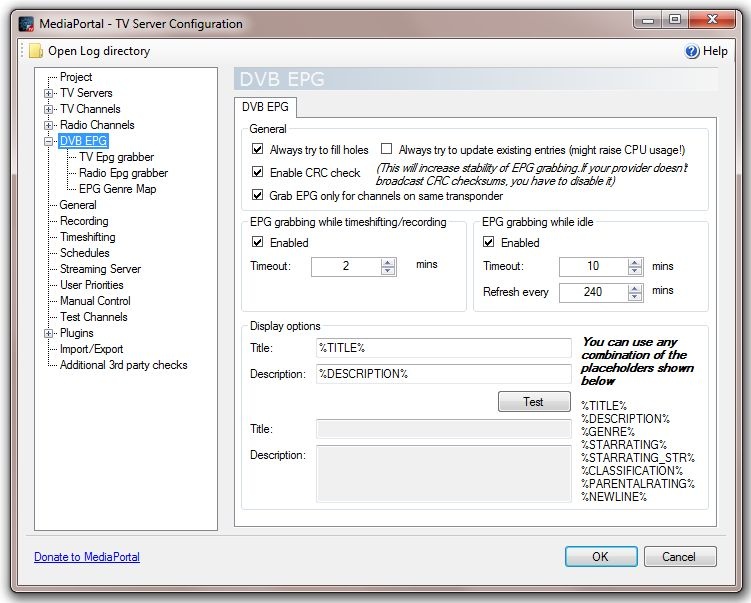This screenshot has width=751, height=603.
Task: Uncheck Enabled for EPG grabbing while idle
Action: click(489, 243)
